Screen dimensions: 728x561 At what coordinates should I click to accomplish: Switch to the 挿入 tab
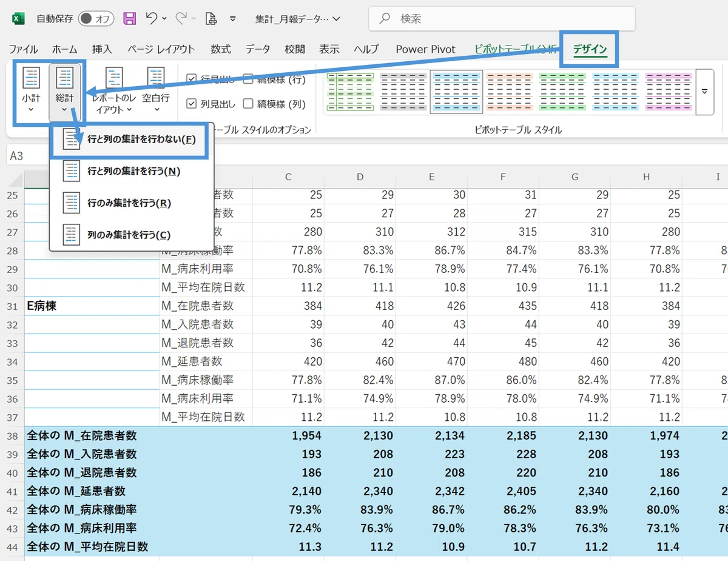pyautogui.click(x=102, y=49)
